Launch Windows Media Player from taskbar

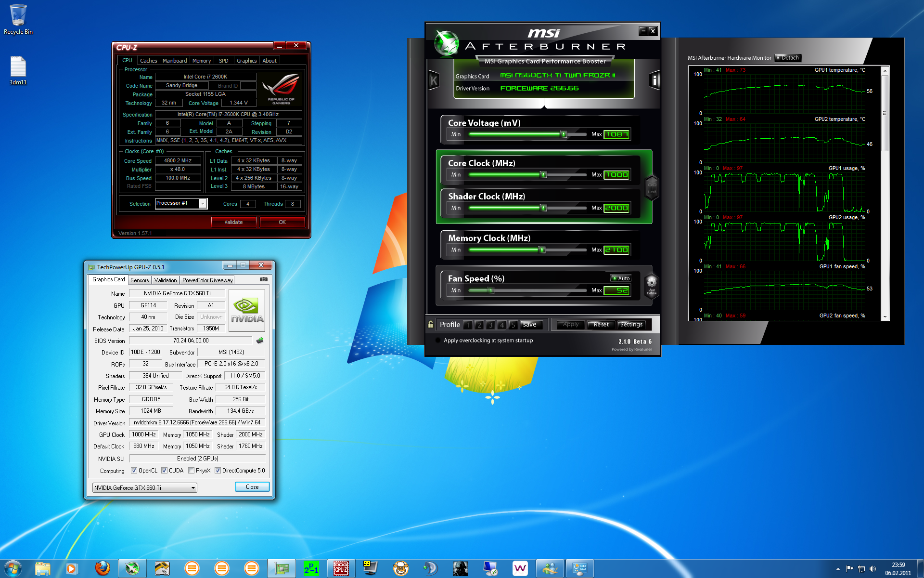coord(71,568)
